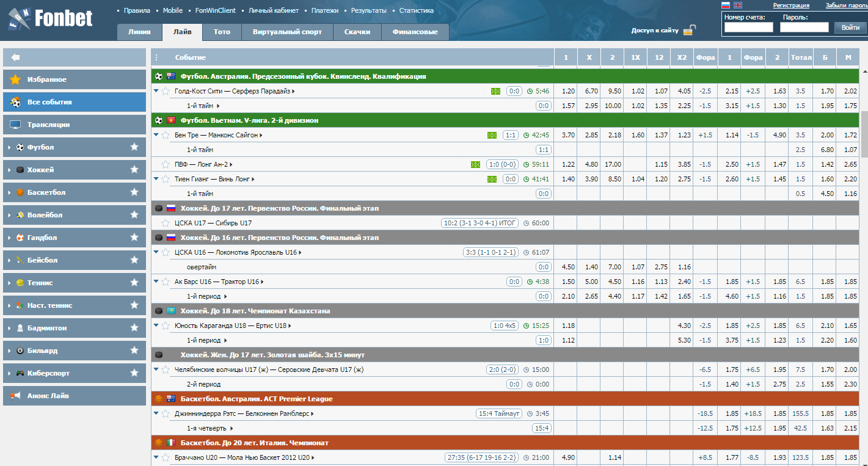Open the Результаты link in top menu
The height and width of the screenshot is (466, 868).
(x=369, y=10)
